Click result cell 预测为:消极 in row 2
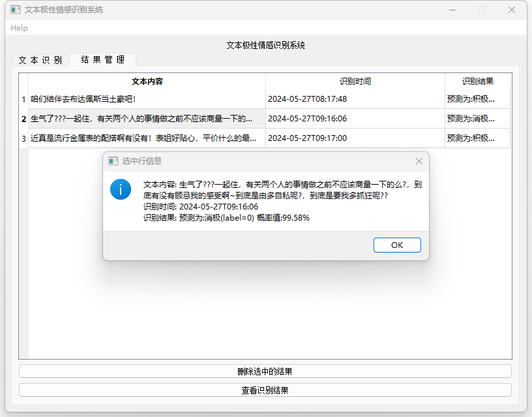This screenshot has height=417, width=532. point(478,119)
